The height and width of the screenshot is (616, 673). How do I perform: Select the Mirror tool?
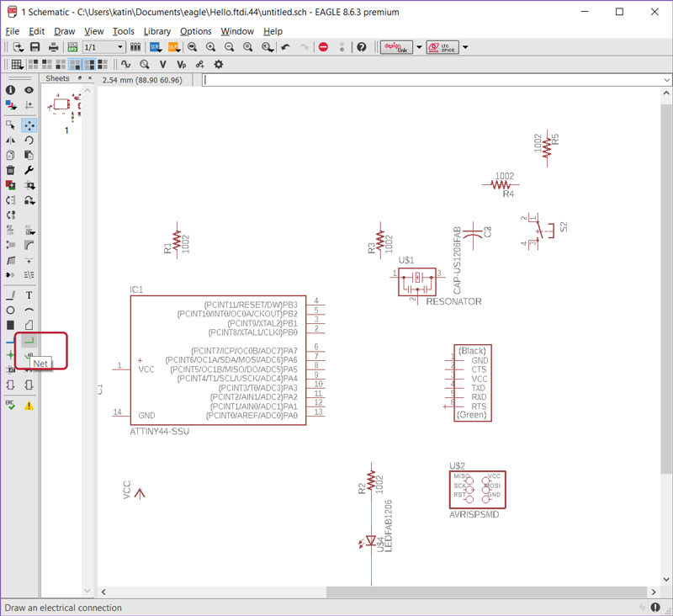(x=10, y=140)
